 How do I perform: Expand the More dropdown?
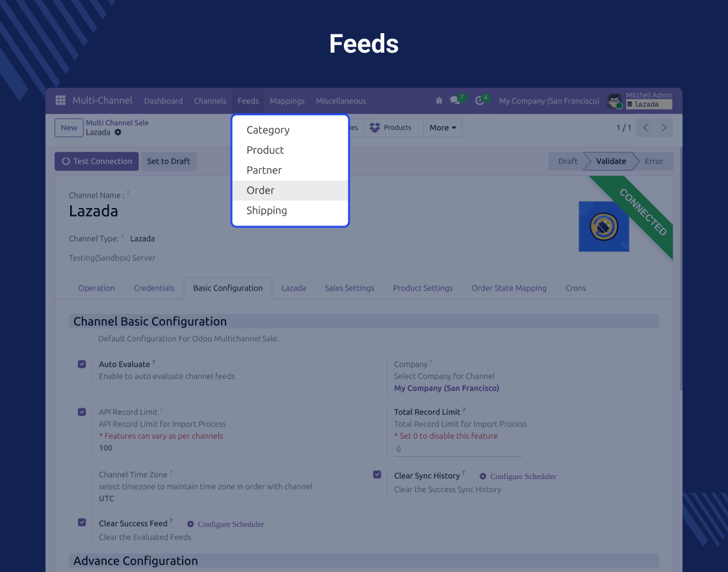tap(443, 127)
